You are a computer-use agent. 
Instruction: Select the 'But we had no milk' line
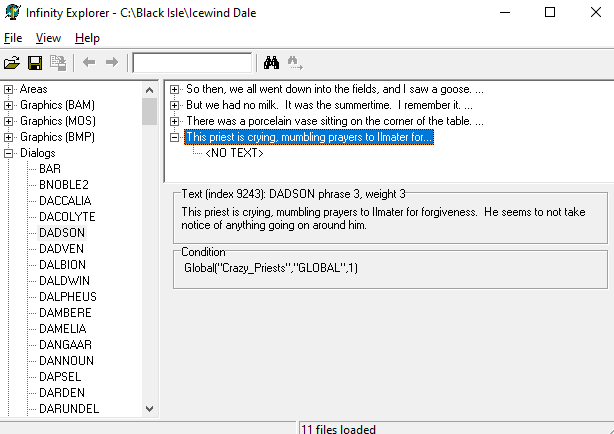point(329,105)
